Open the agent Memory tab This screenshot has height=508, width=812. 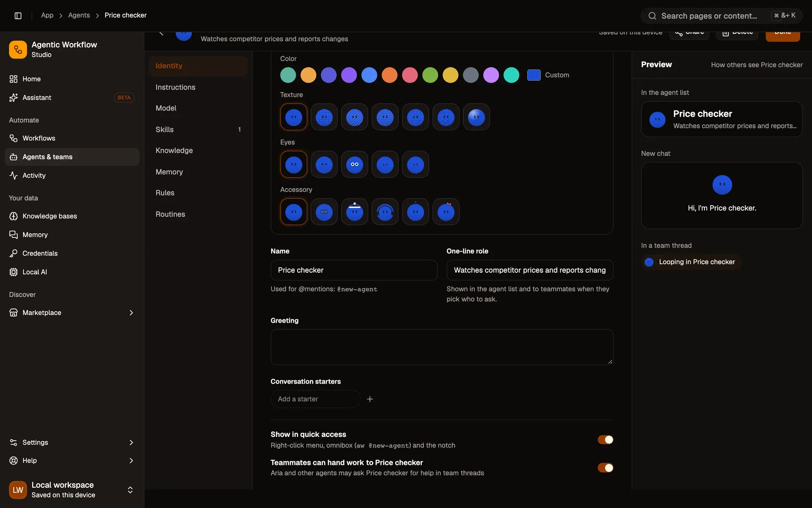[198, 172]
